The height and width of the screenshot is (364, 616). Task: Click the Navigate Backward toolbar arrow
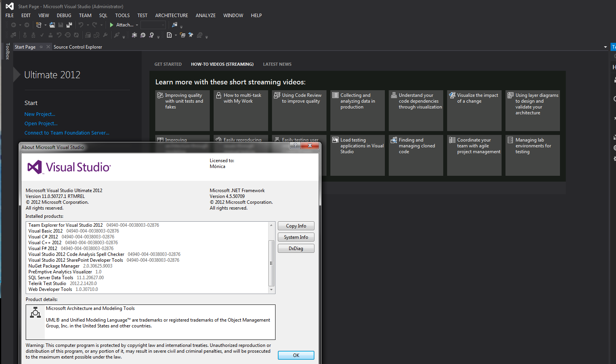[x=14, y=25]
